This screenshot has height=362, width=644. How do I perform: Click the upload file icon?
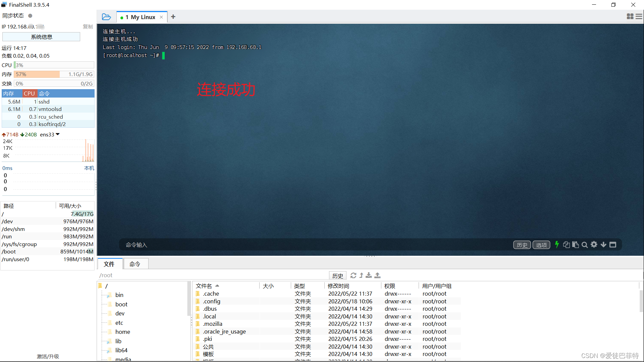[377, 276]
